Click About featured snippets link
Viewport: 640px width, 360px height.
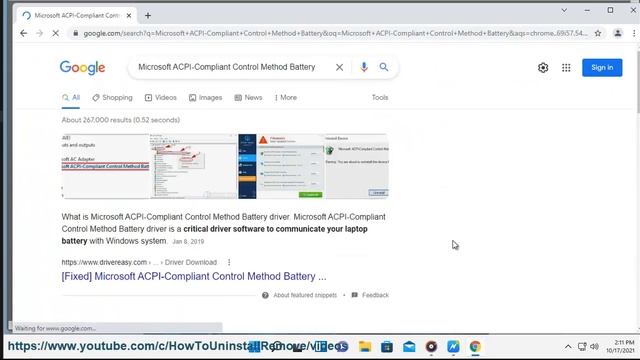point(305,295)
